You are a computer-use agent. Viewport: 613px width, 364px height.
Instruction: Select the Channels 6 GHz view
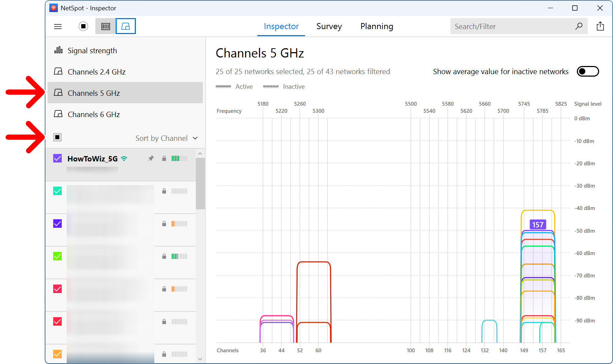tap(93, 114)
